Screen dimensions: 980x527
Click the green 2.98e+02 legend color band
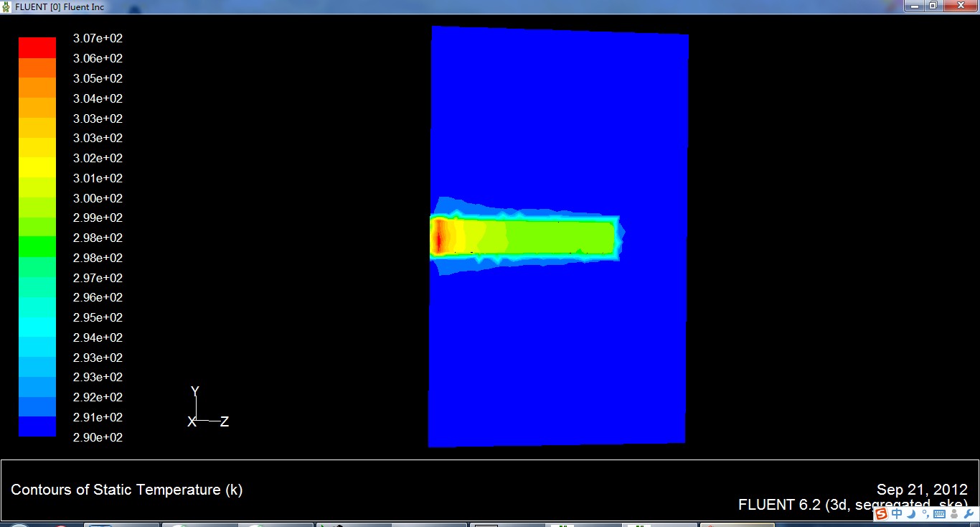[x=37, y=247]
